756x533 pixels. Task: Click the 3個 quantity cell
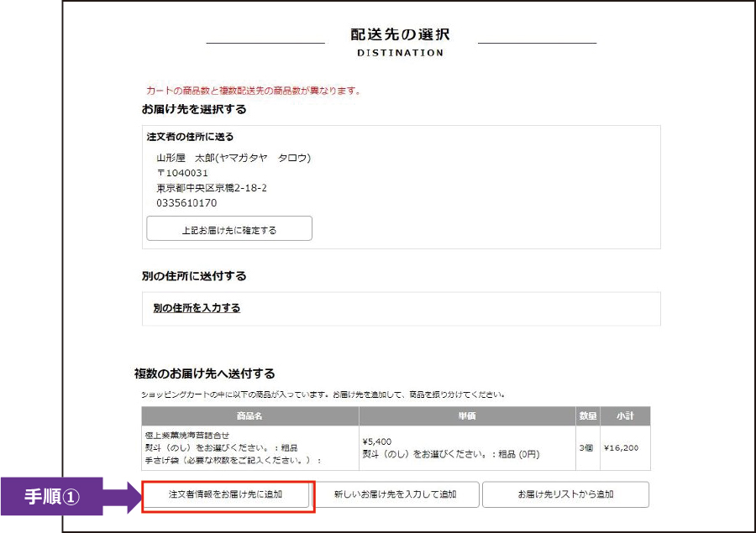point(589,447)
